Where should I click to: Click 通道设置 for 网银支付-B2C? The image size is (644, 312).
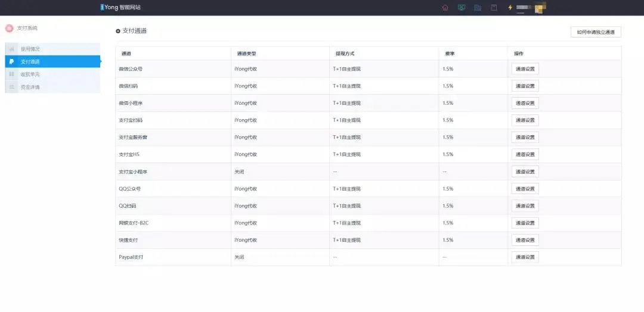coord(525,223)
